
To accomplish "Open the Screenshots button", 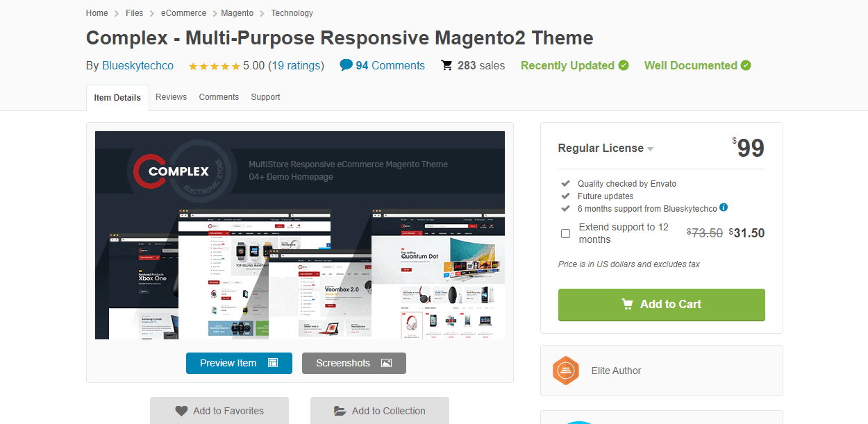I will pos(354,363).
